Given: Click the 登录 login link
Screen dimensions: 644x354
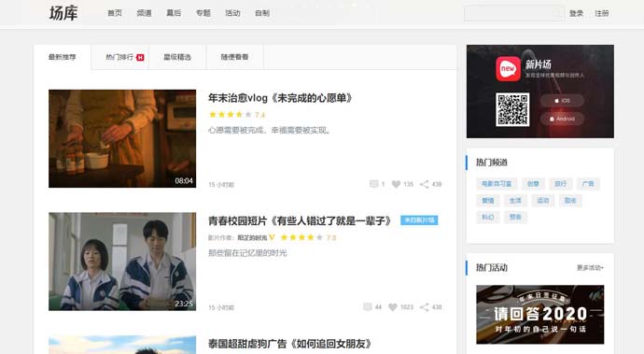Looking at the screenshot, I should pyautogui.click(x=576, y=14).
